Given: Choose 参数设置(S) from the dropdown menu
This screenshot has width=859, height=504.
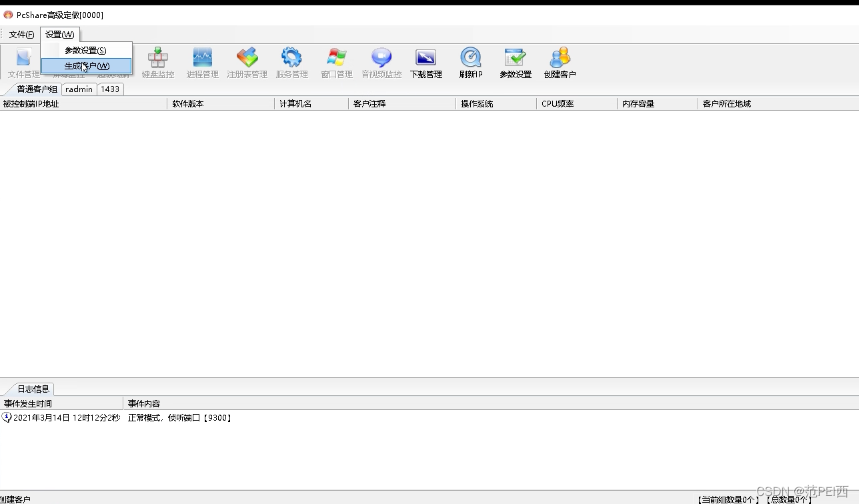Looking at the screenshot, I should (x=86, y=51).
